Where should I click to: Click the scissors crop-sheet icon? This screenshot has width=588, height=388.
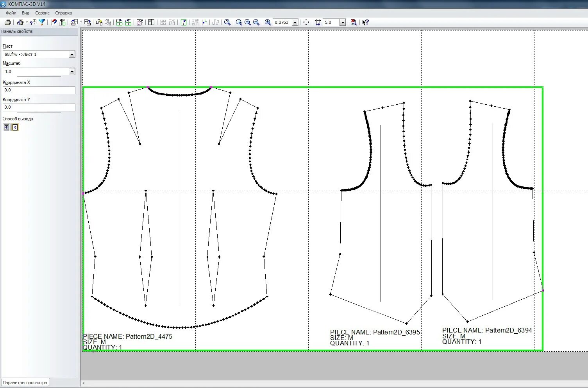pyautogui.click(x=140, y=22)
